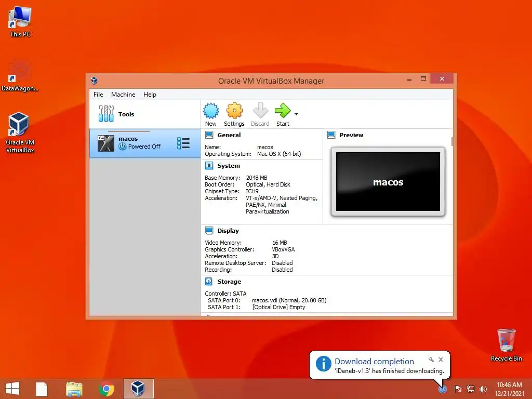Click the New virtual machine icon
The height and width of the screenshot is (399, 532).
pyautogui.click(x=211, y=111)
